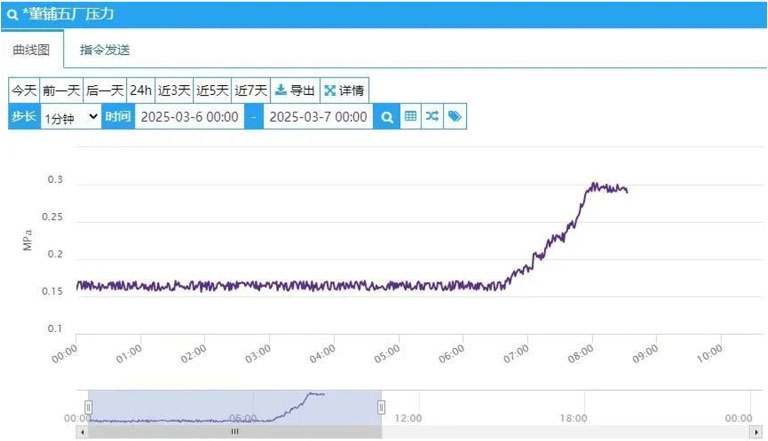
Task: Edit start time 2025-03-6 00:00 field
Action: 190,117
